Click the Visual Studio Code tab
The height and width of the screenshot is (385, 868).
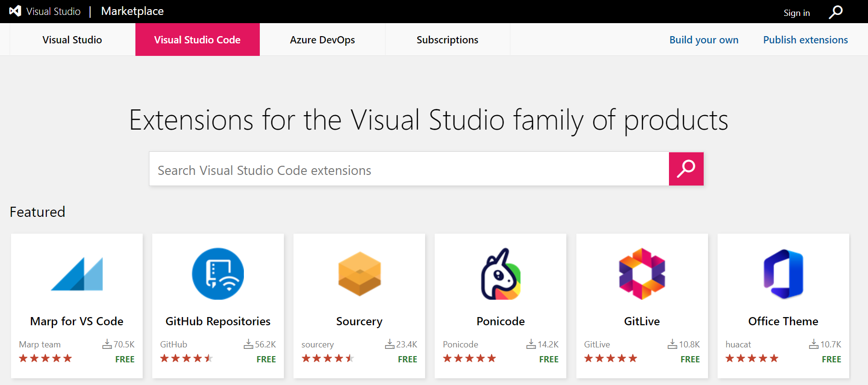(x=197, y=40)
